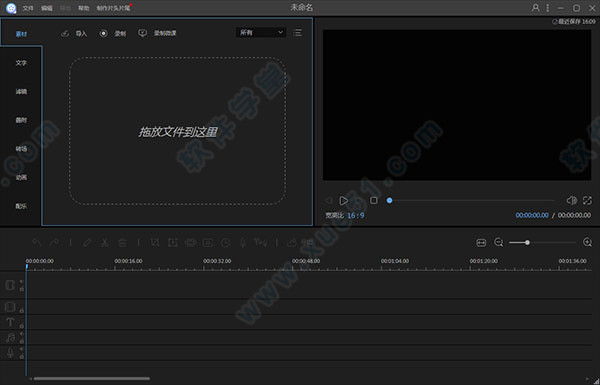Click the freeze frame icon
600x385 pixels.
[208, 242]
